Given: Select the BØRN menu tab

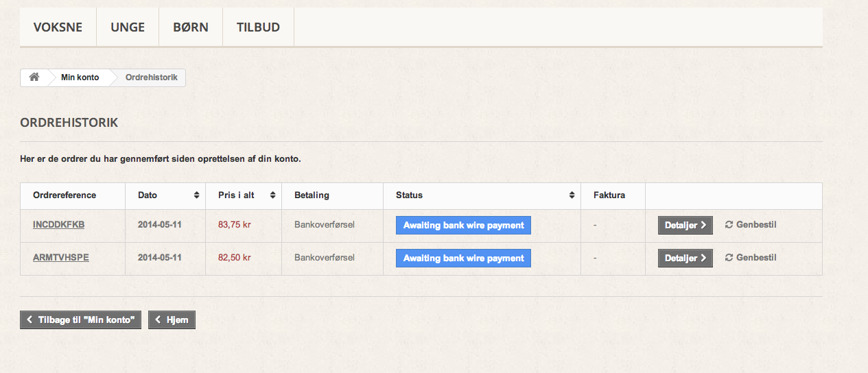Looking at the screenshot, I should (191, 27).
